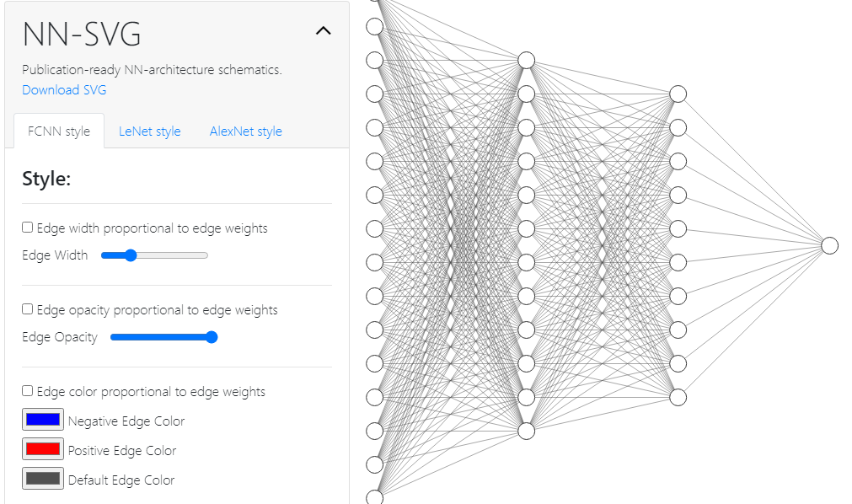852x504 pixels.
Task: Click the top node of the second layer
Action: 527,60
